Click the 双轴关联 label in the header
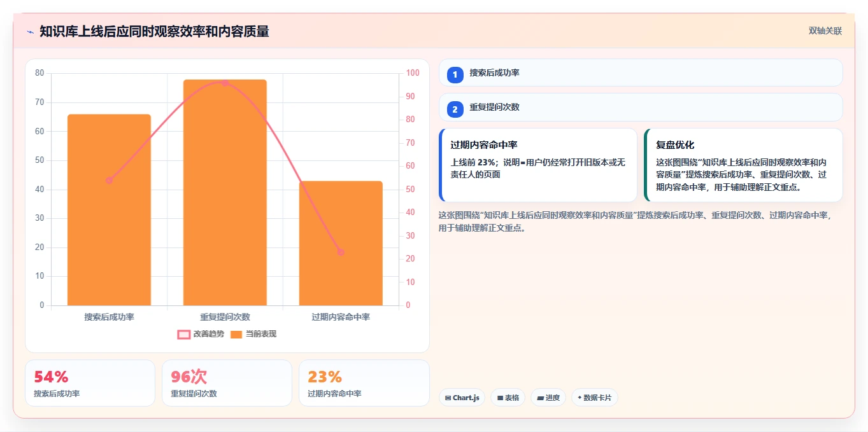Image resolution: width=868 pixels, height=432 pixels. [825, 31]
